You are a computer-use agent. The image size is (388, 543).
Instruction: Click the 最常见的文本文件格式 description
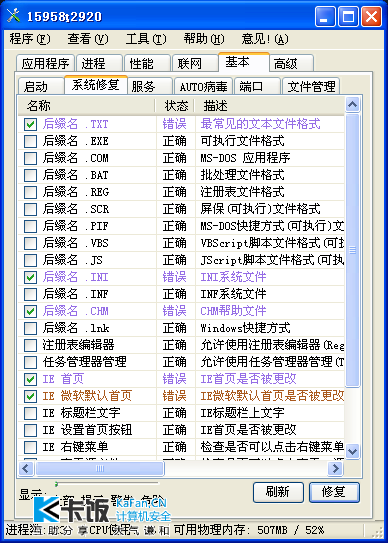[261, 124]
